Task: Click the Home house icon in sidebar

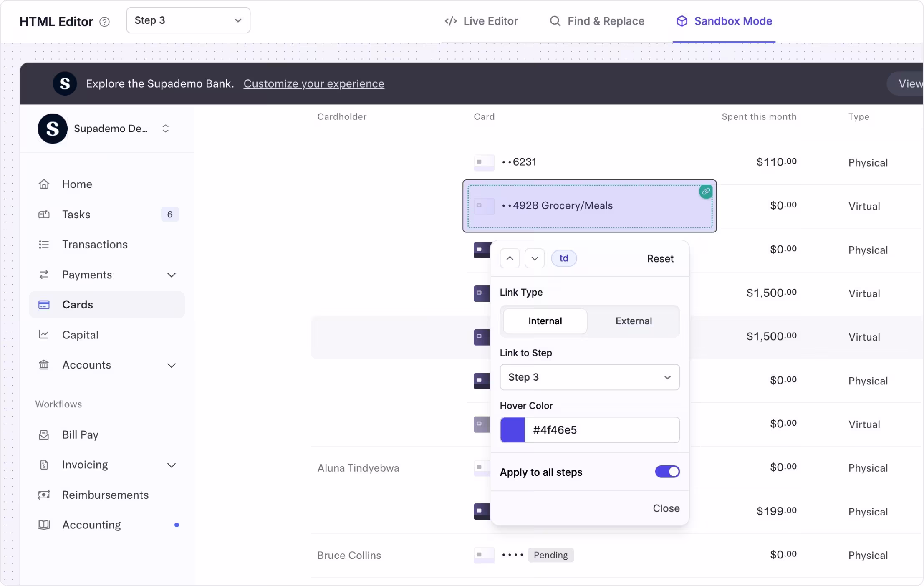Action: pyautogui.click(x=44, y=184)
